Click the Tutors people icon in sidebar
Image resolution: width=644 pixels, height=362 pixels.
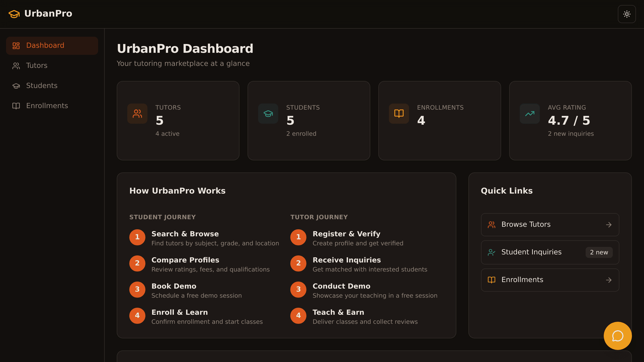16,66
